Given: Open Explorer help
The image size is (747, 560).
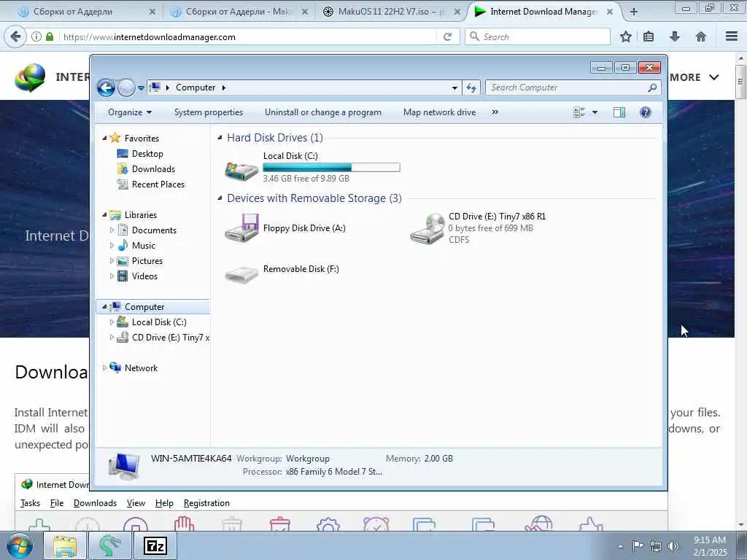Looking at the screenshot, I should coord(646,112).
